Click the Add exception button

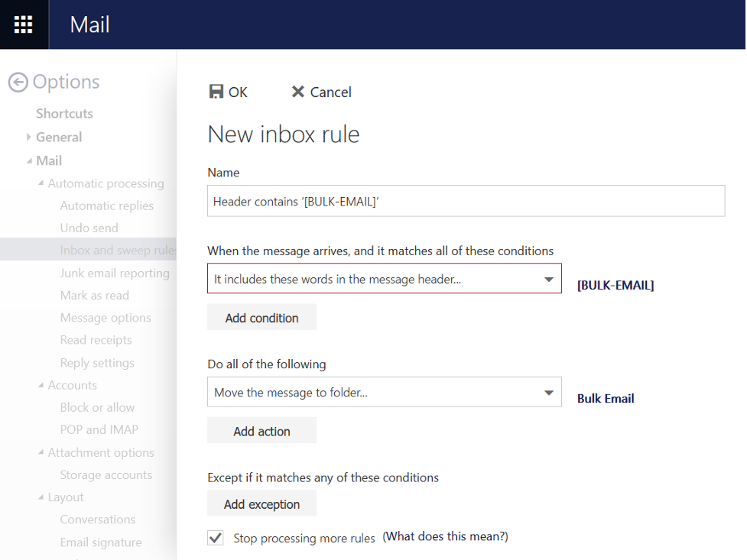(261, 504)
